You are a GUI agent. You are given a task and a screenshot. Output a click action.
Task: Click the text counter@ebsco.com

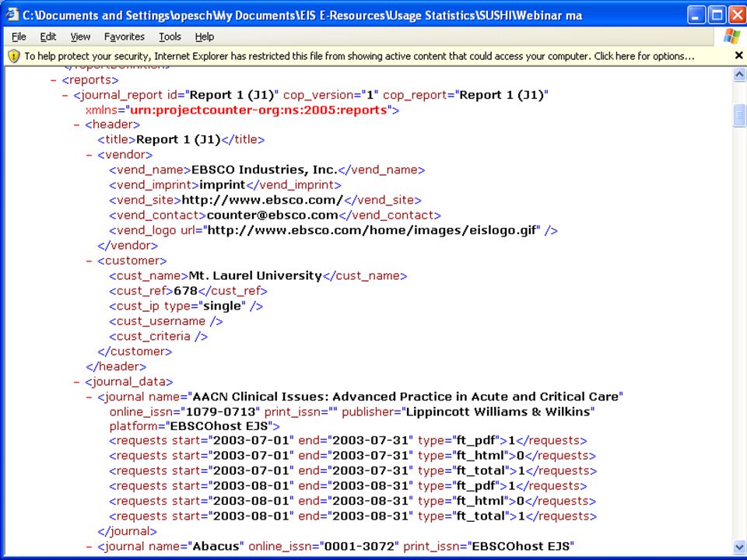click(x=272, y=215)
